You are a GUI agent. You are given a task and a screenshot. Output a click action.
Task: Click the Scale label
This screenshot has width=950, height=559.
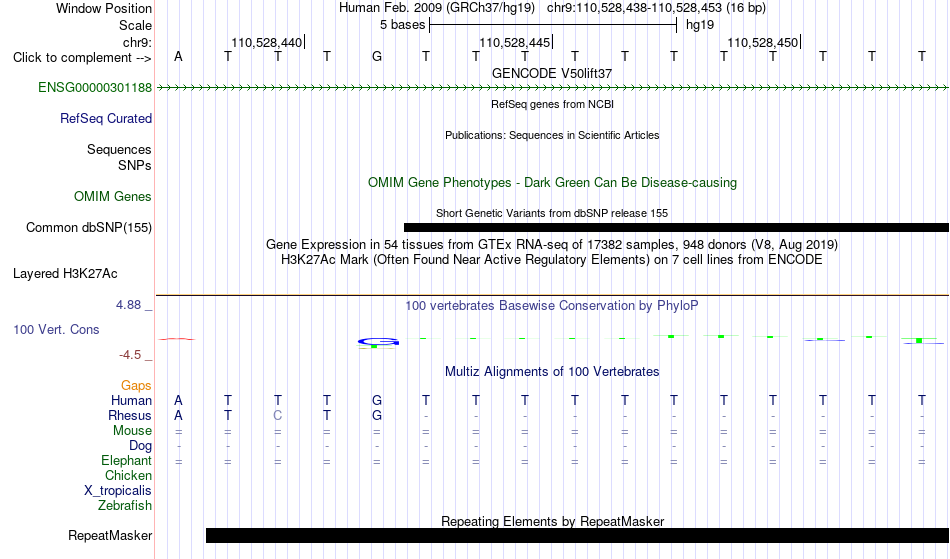[x=135, y=25]
